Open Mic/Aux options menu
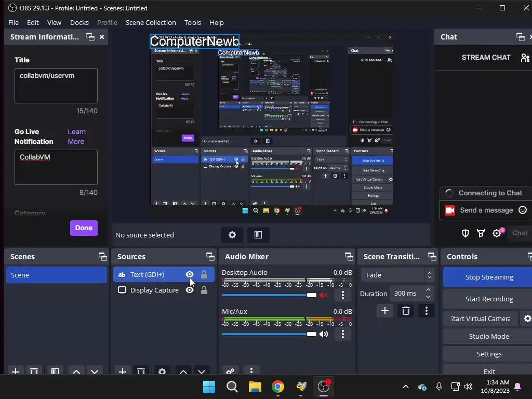532x399 pixels. pos(343,334)
